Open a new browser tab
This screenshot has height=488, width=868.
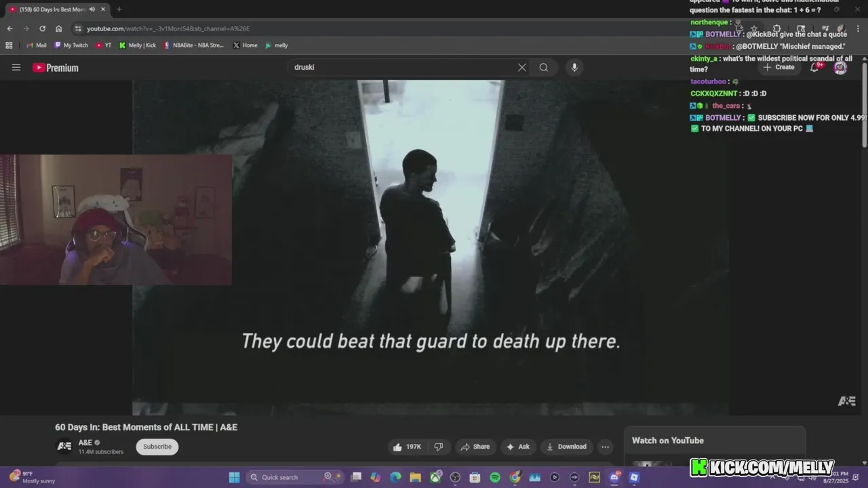pyautogui.click(x=119, y=9)
